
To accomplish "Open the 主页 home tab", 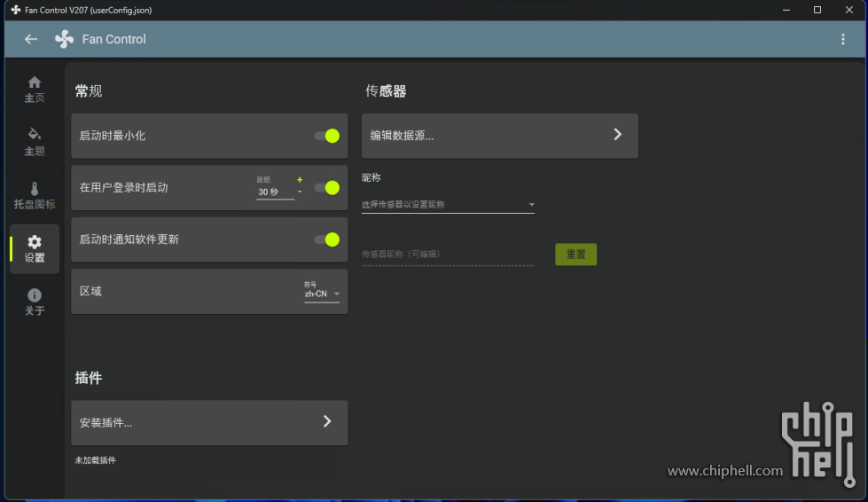I will pos(35,90).
